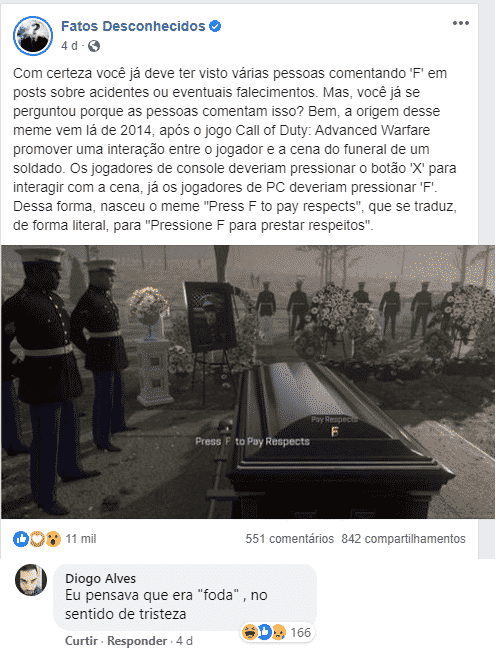Screen dimensions: 496x652
Task: Click the public globe privacy icon
Action: pyautogui.click(x=94, y=46)
